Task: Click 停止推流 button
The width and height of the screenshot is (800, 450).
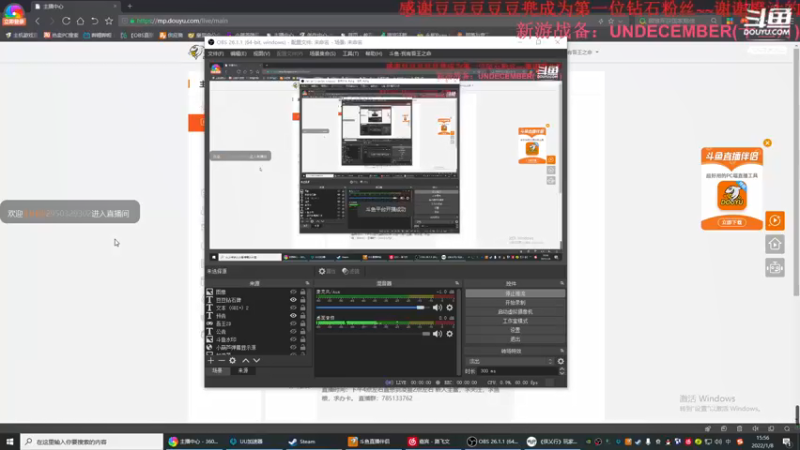Action: click(515, 293)
